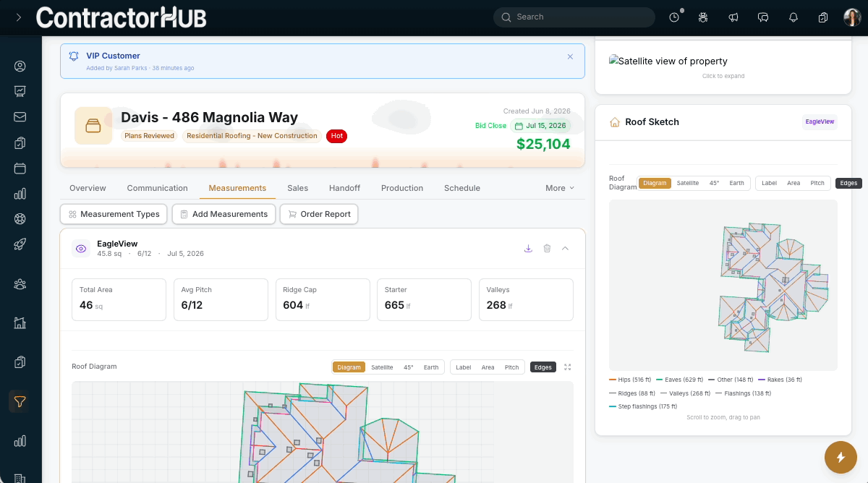Dismiss the VIP Customer notice
The width and height of the screenshot is (868, 483).
click(570, 56)
